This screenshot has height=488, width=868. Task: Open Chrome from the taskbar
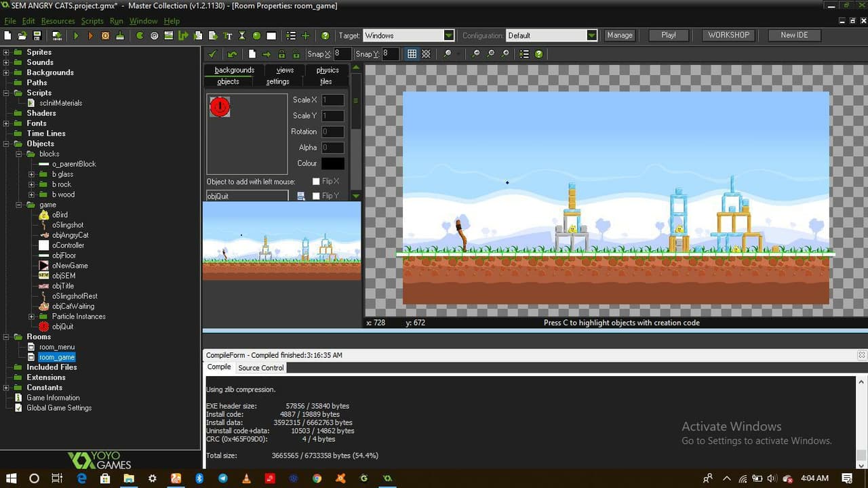point(317,478)
